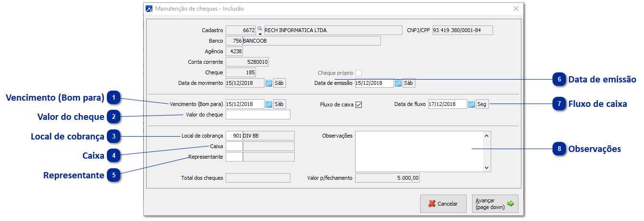
Task: Click the BANCOOB bank name field
Action: coord(312,41)
